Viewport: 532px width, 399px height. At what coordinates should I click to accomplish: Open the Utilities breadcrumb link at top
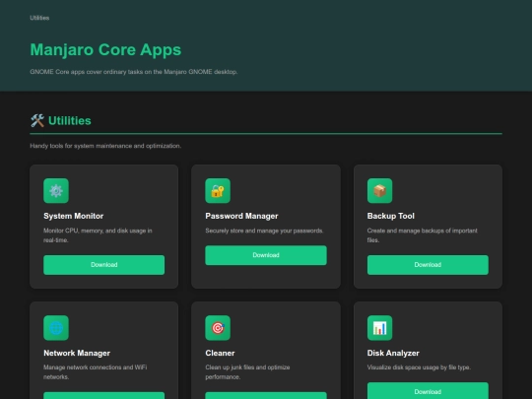(39, 18)
